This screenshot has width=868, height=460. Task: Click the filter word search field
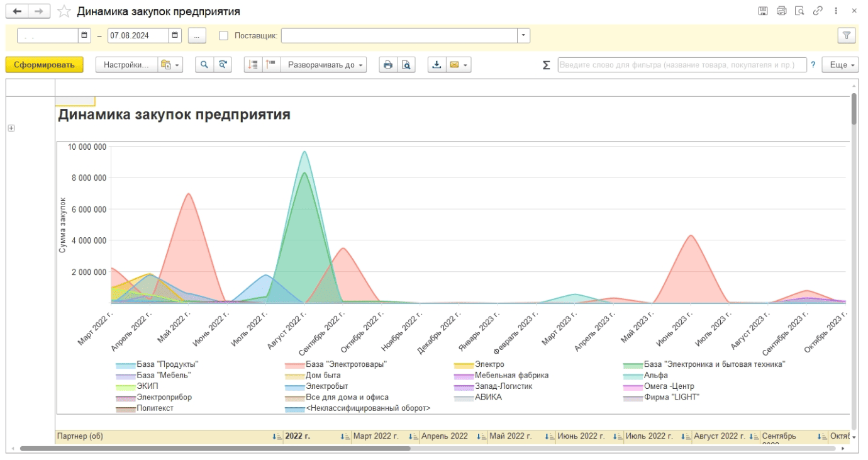pyautogui.click(x=682, y=65)
